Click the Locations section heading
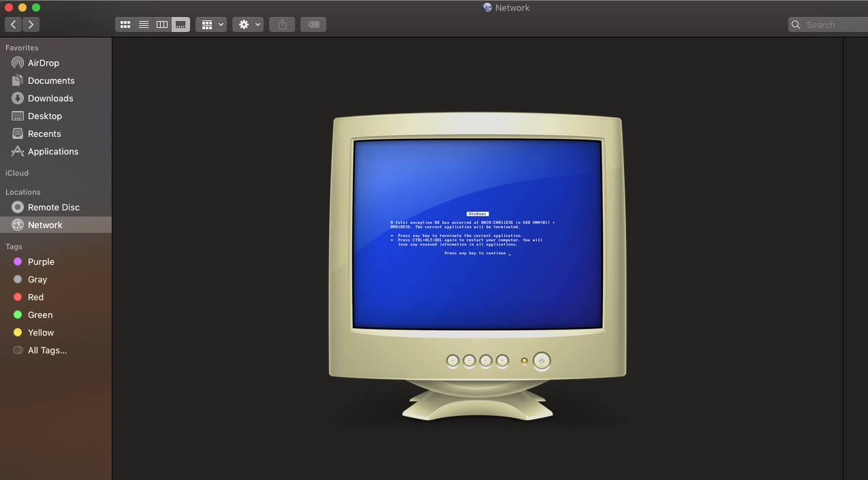This screenshot has height=480, width=868. click(x=23, y=192)
